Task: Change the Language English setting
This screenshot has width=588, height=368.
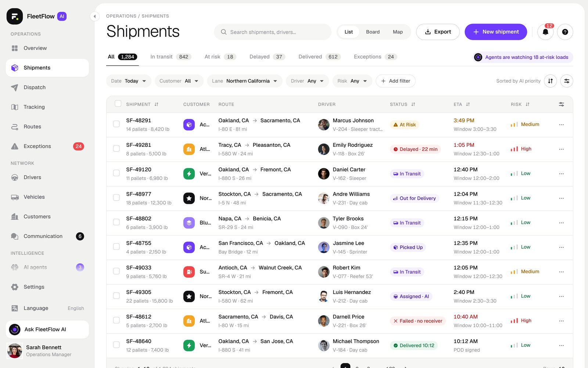Action: [x=47, y=308]
